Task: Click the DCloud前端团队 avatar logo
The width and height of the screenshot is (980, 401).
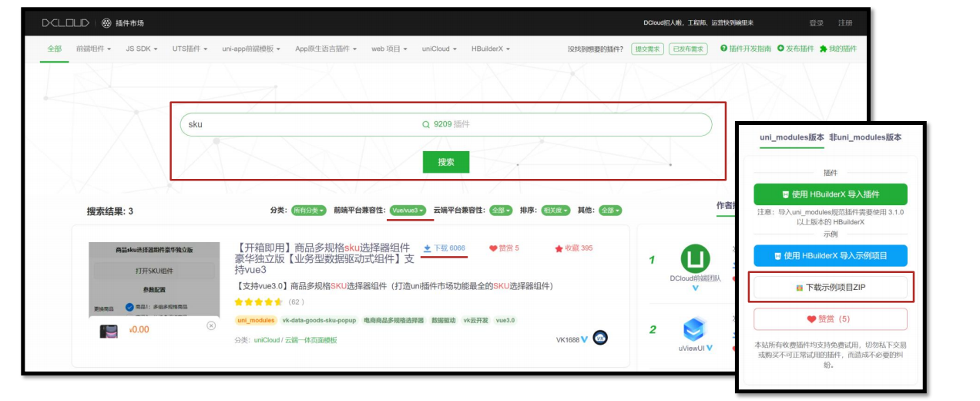Action: coord(695,258)
